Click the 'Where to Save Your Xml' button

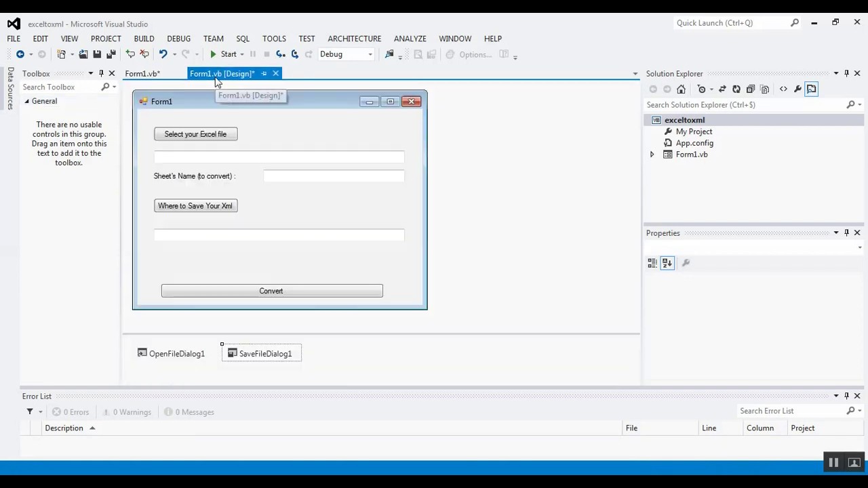click(x=195, y=206)
